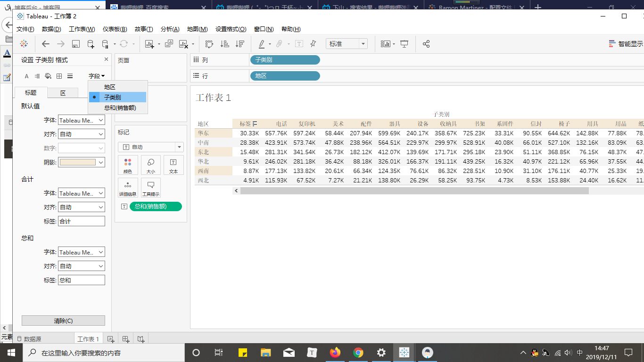Image resolution: width=644 pixels, height=362 pixels.
Task: Select 总和(销售额) in the field dropdown list
Action: pyautogui.click(x=118, y=108)
